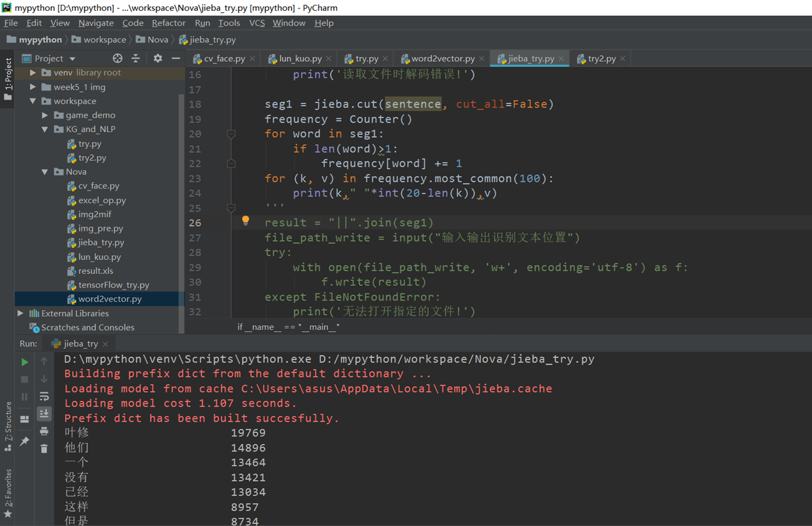Expand the venv library root folder
Image resolution: width=812 pixels, height=526 pixels.
[33, 73]
